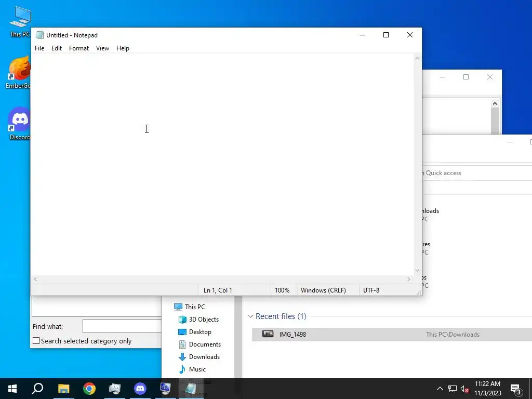The image size is (532, 399).
Task: Minimize the background window behind Notepad
Action: click(x=443, y=77)
